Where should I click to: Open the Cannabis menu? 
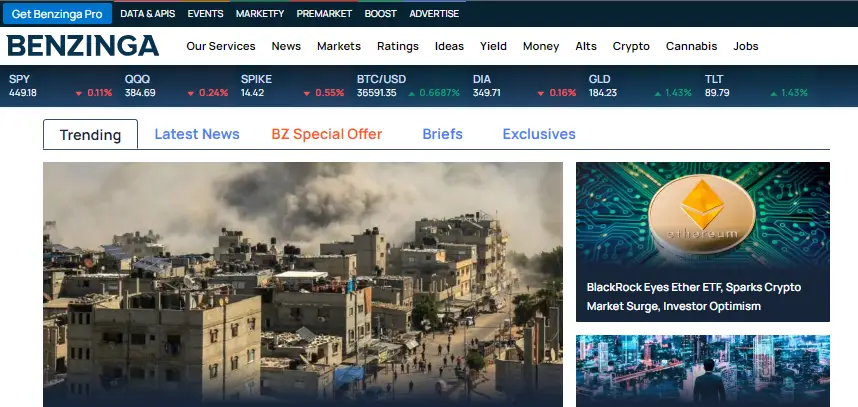coord(691,46)
